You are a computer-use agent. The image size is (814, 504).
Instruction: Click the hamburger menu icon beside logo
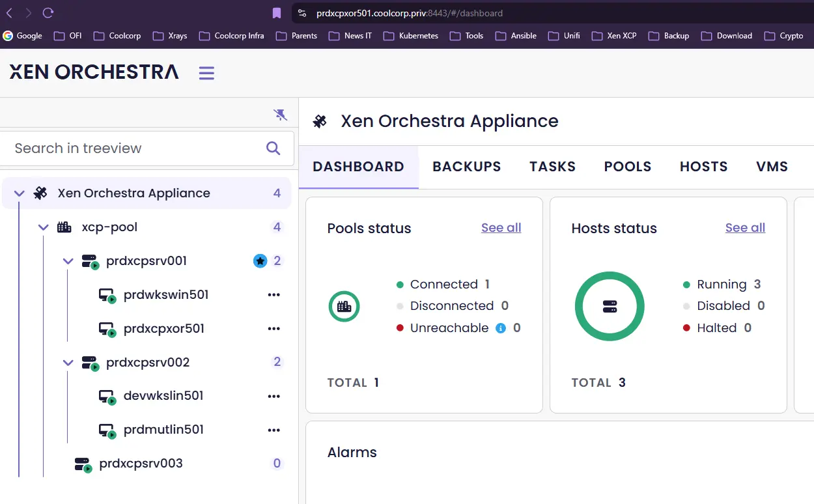click(x=206, y=73)
